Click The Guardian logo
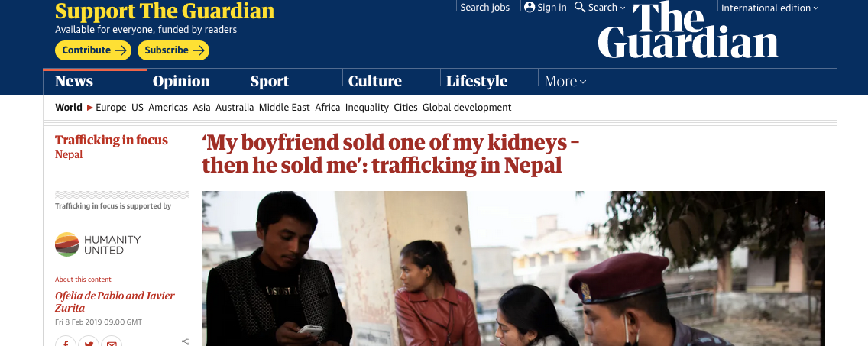 688,31
